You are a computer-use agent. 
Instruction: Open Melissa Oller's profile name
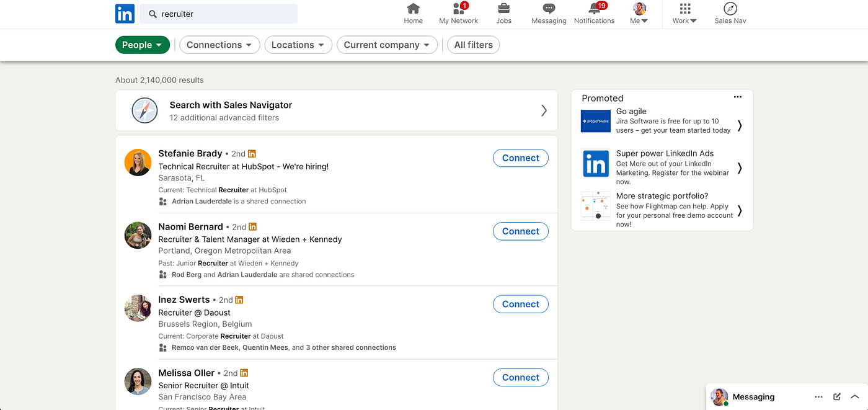pos(187,373)
